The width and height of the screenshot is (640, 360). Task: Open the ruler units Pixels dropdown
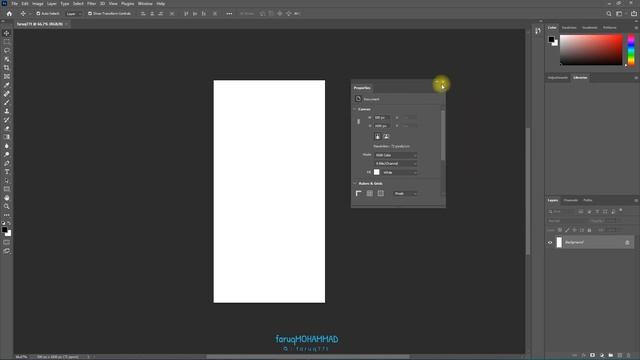click(405, 193)
